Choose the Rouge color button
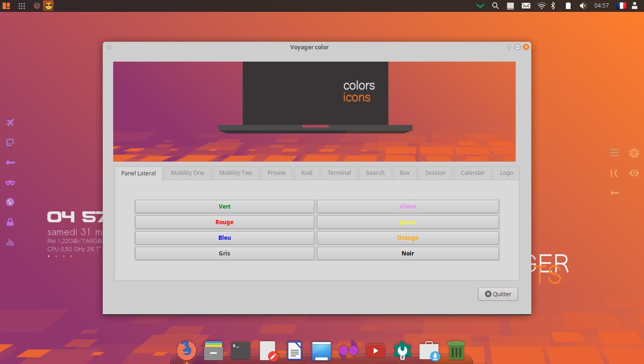Screen dimensions: 644x364 (x=224, y=222)
